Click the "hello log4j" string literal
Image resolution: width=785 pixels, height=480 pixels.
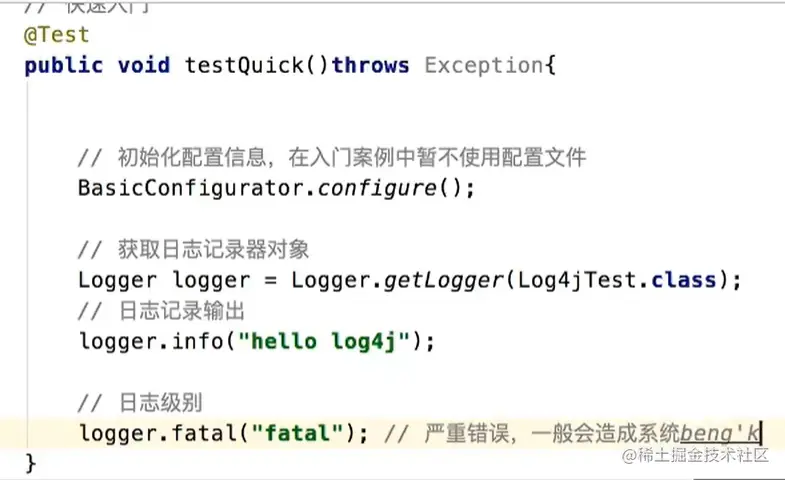[x=324, y=341]
